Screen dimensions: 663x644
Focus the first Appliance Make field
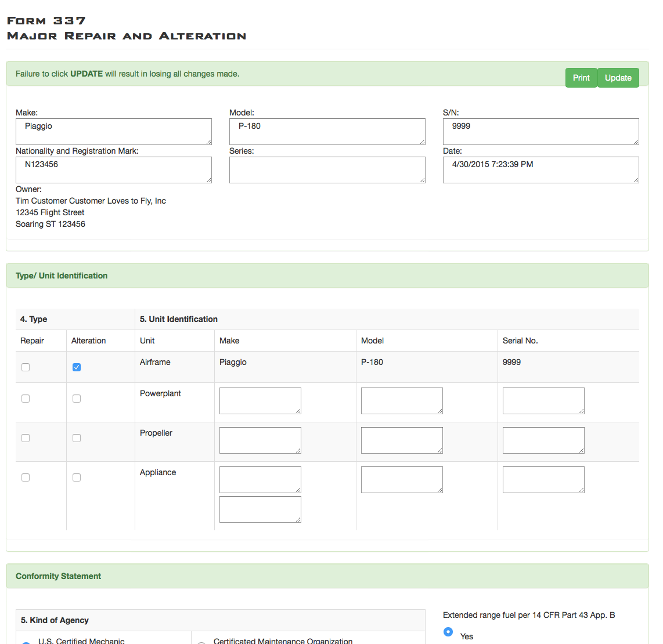pos(261,480)
